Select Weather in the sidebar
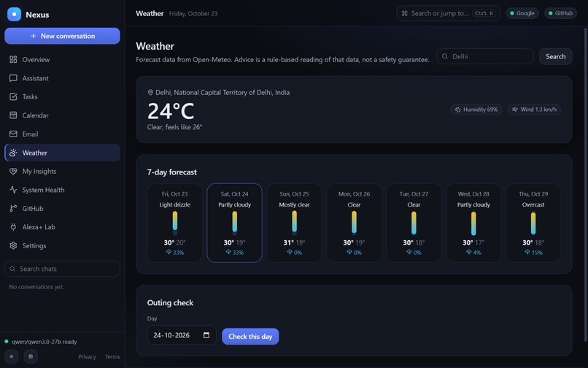Image resolution: width=588 pixels, height=368 pixels. [x=62, y=153]
